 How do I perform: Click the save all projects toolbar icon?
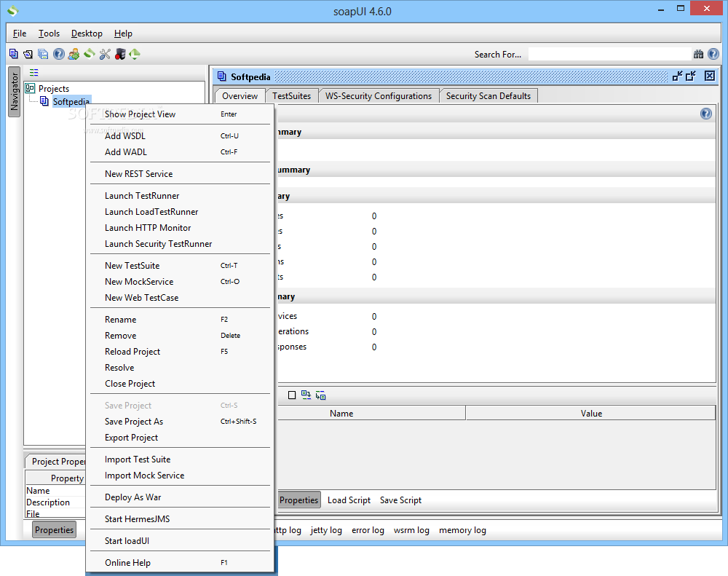43,55
